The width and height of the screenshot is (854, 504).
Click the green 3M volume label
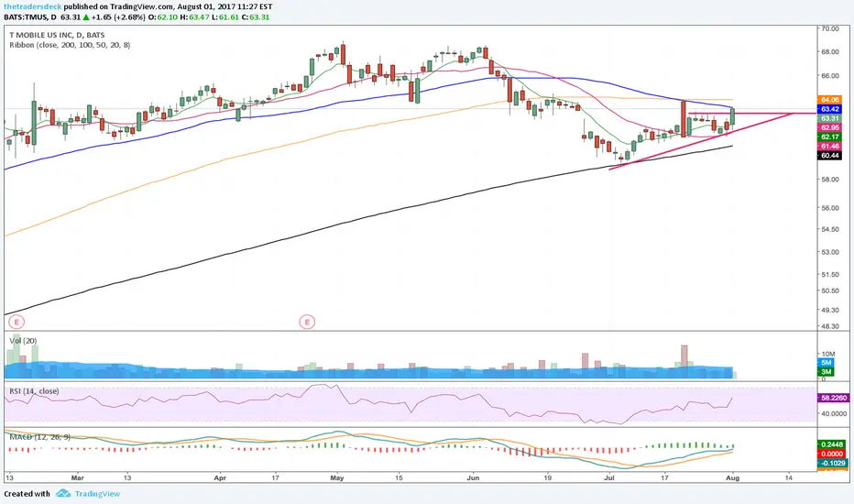[826, 372]
